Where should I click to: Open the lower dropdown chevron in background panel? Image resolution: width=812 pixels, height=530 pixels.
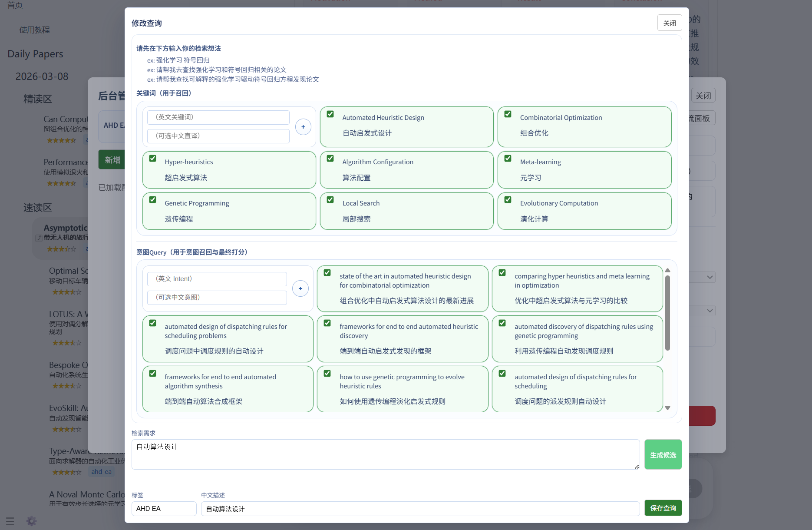(710, 311)
